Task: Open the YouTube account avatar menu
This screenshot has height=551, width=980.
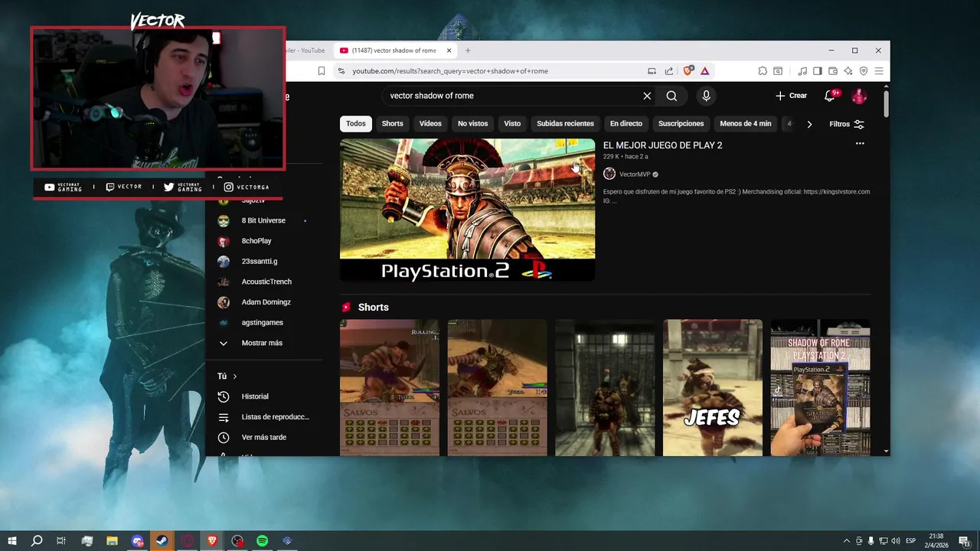Action: click(859, 96)
